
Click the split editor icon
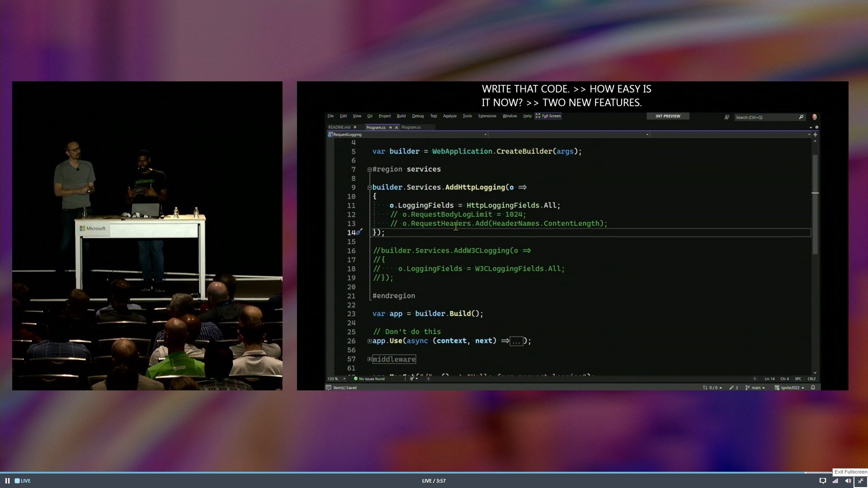click(x=815, y=135)
